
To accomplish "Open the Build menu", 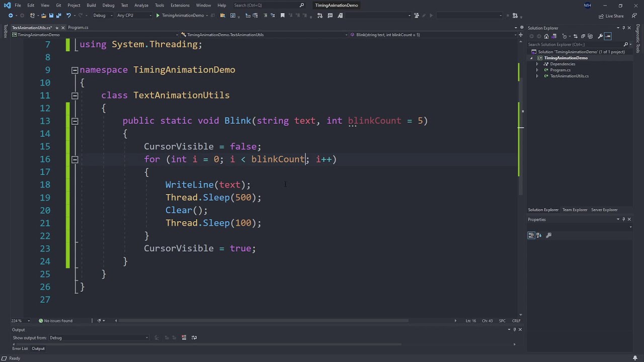I will coord(91,5).
